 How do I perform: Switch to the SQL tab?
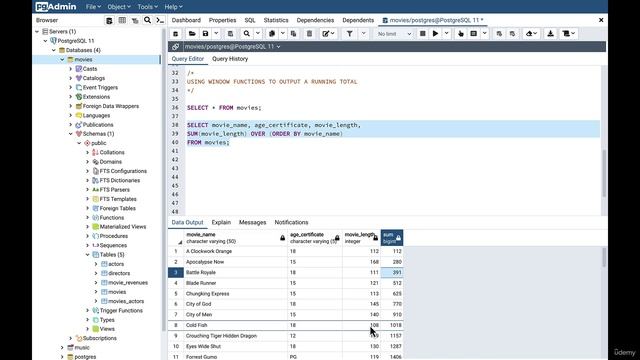point(250,20)
